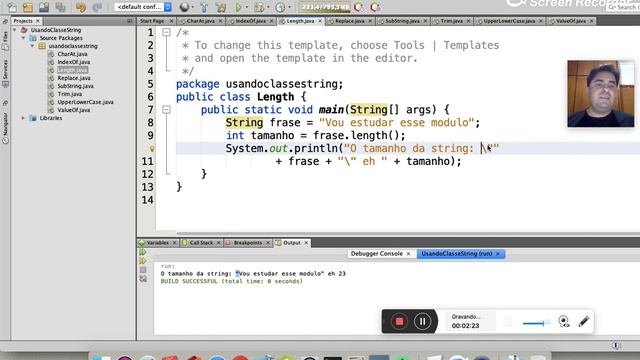Open the Run Project dropdown arrow
This screenshot has height=360, width=640.
point(247,7)
